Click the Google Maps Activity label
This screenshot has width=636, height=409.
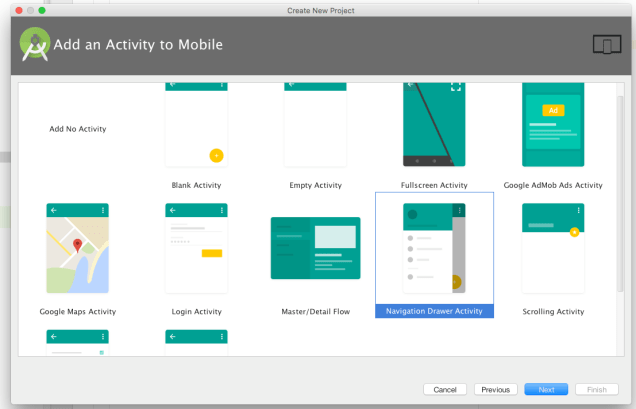tap(77, 312)
